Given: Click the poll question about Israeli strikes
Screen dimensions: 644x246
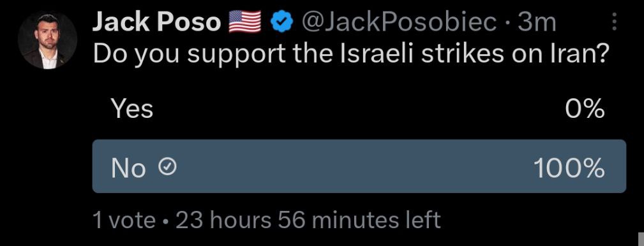Looking at the screenshot, I should coord(350,54).
